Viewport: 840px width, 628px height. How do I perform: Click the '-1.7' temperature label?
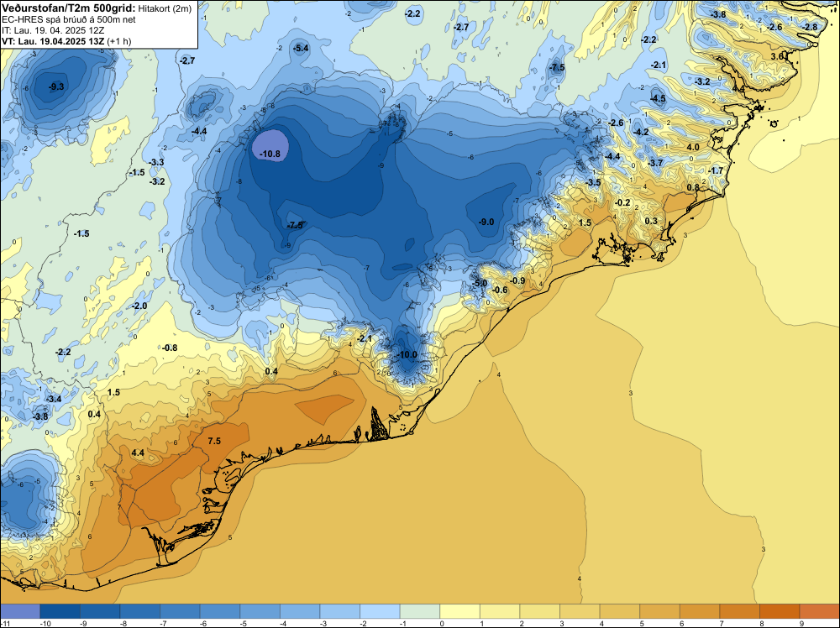tap(715, 170)
